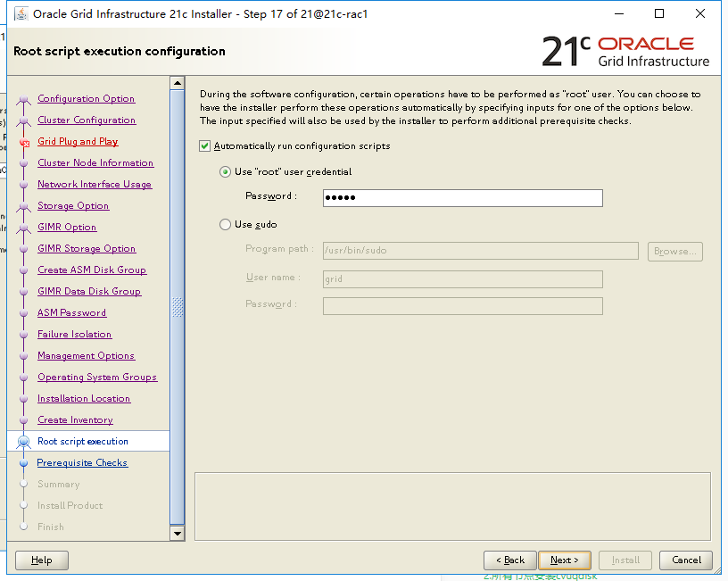Go to the Management Options step
The image size is (728, 581).
tap(87, 355)
